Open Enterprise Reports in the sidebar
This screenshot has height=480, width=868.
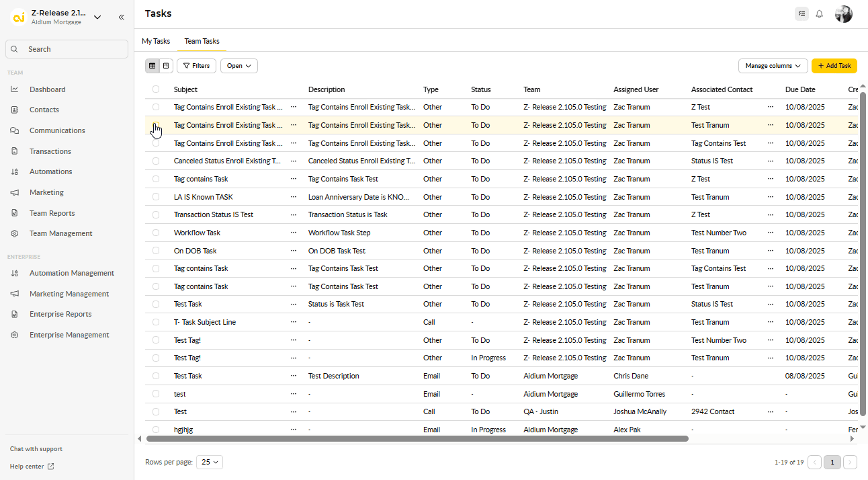60,314
